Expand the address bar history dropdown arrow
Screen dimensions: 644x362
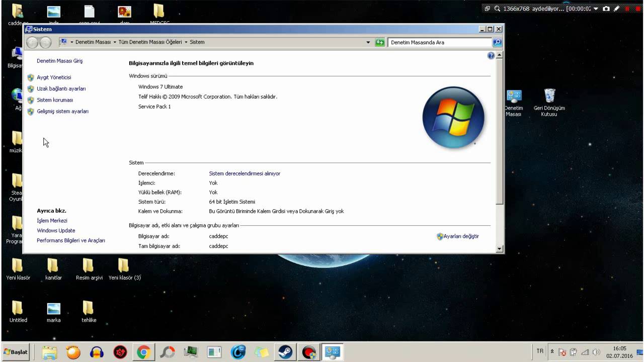[368, 42]
